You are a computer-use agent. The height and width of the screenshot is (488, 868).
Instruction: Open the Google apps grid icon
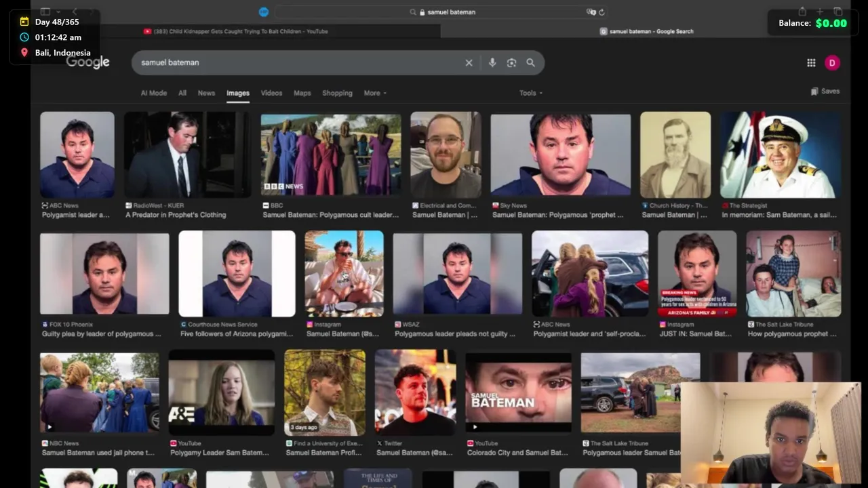point(811,62)
